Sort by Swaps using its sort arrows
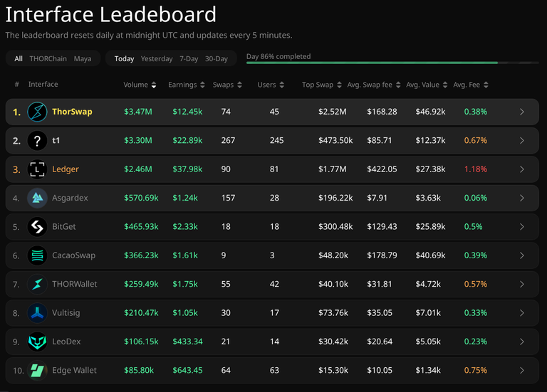This screenshot has height=392, width=547. point(239,85)
